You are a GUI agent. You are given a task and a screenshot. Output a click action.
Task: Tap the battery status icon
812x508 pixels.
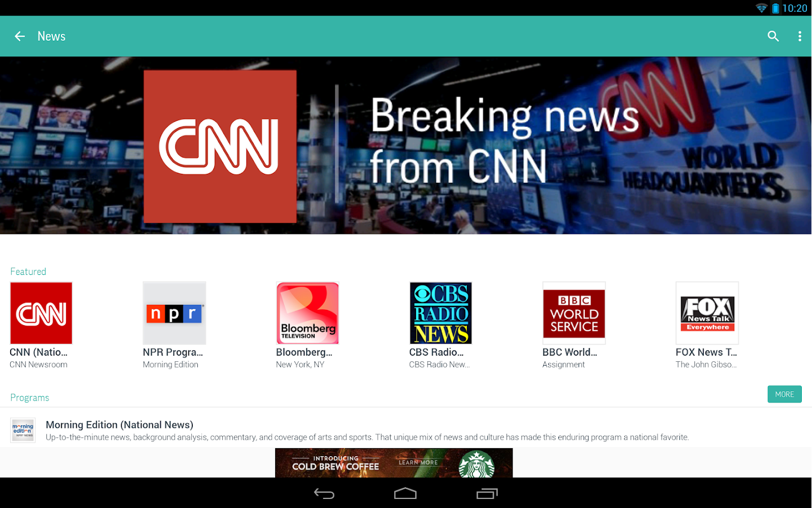tap(775, 8)
